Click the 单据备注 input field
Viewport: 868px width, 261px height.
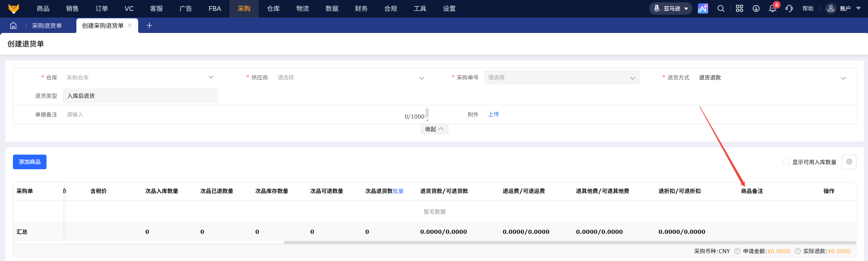click(x=246, y=115)
